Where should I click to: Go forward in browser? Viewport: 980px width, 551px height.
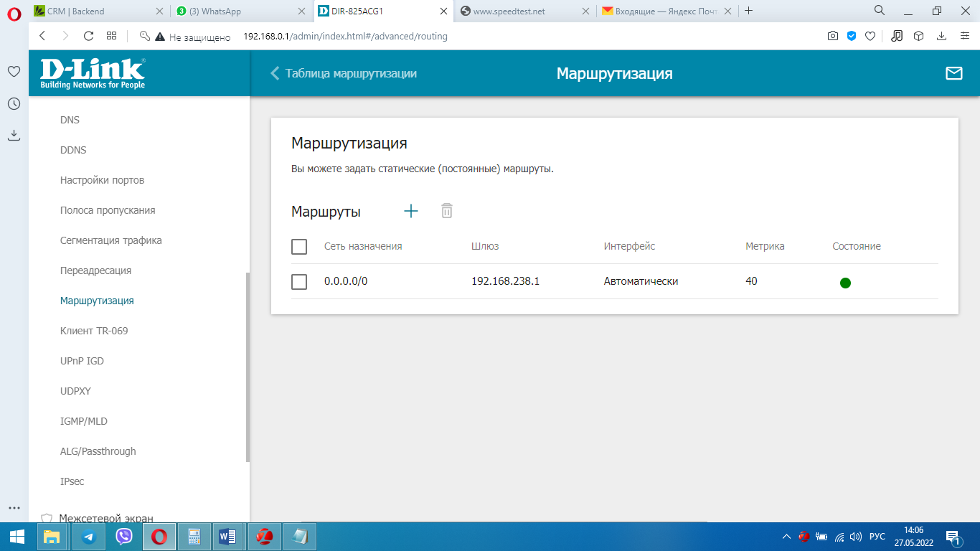[x=65, y=36]
